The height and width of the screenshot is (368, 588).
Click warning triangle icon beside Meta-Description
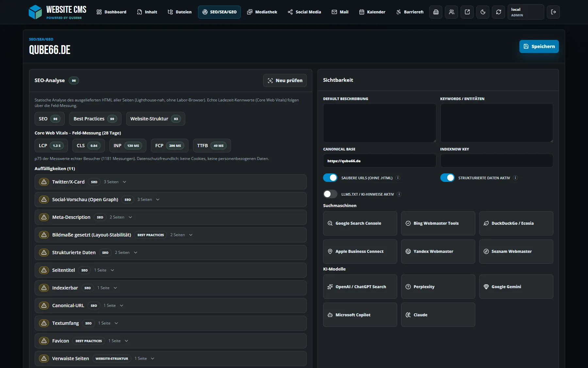click(x=44, y=217)
